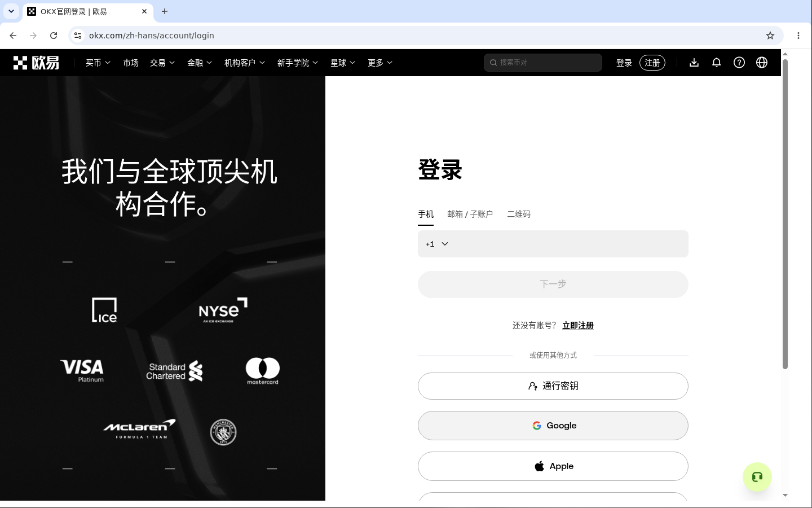The height and width of the screenshot is (508, 812).
Task: Bookmark this page with the star icon
Action: 770,36
